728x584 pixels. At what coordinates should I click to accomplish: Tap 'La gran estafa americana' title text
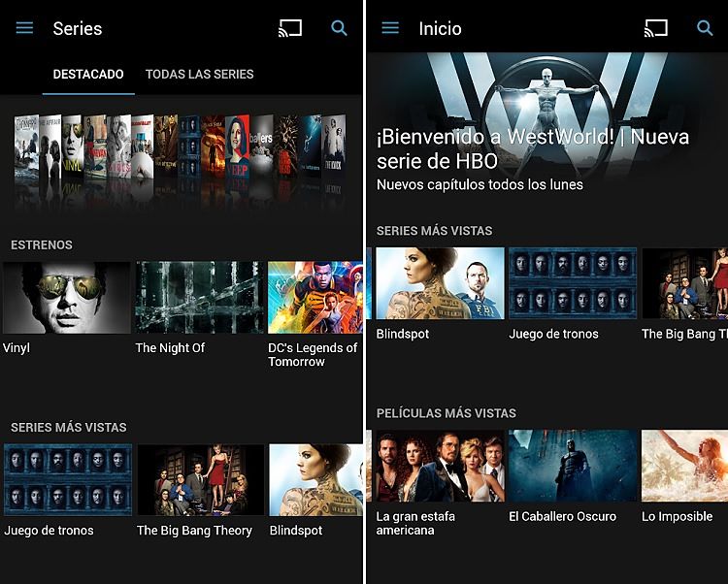pyautogui.click(x=415, y=523)
